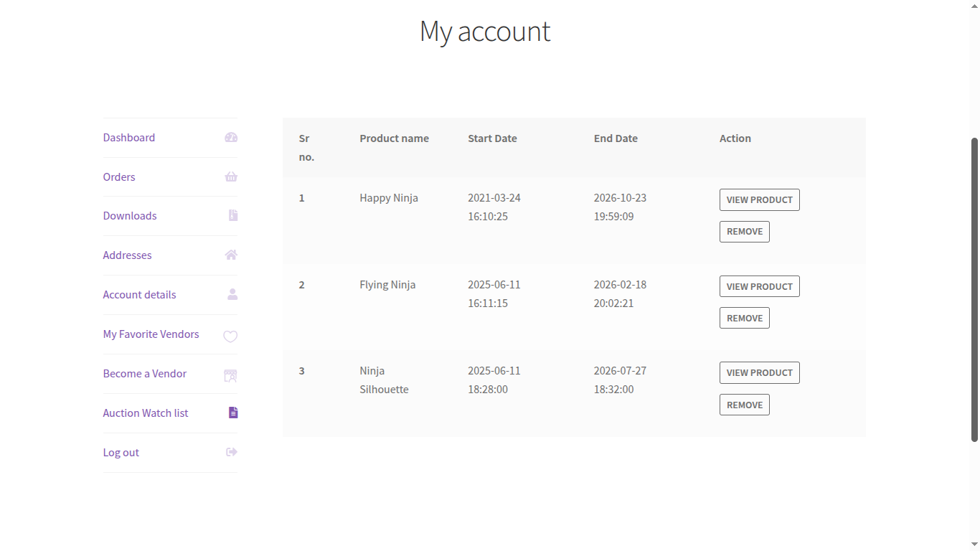The width and height of the screenshot is (980, 551).
Task: View product for Flying Ninja
Action: pos(759,287)
